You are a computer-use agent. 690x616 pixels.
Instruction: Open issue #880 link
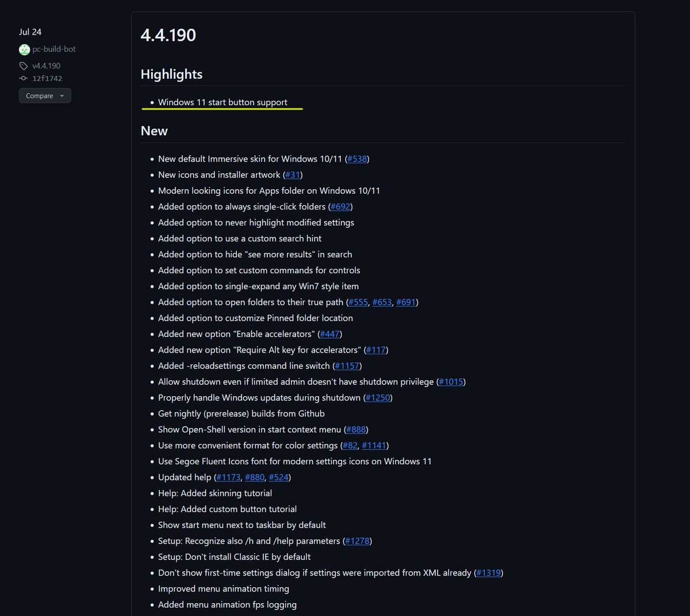(255, 477)
